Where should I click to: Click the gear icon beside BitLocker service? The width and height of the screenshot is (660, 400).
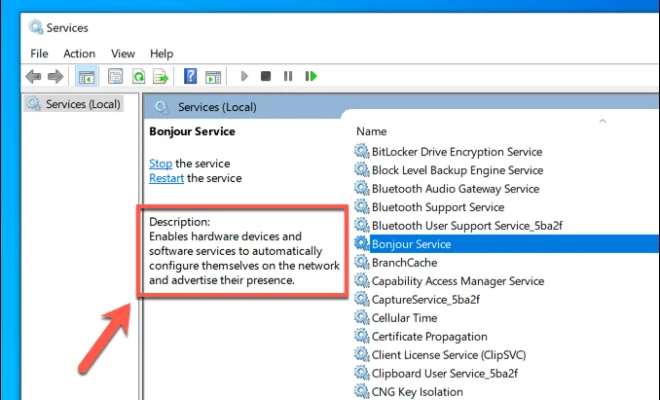(362, 151)
